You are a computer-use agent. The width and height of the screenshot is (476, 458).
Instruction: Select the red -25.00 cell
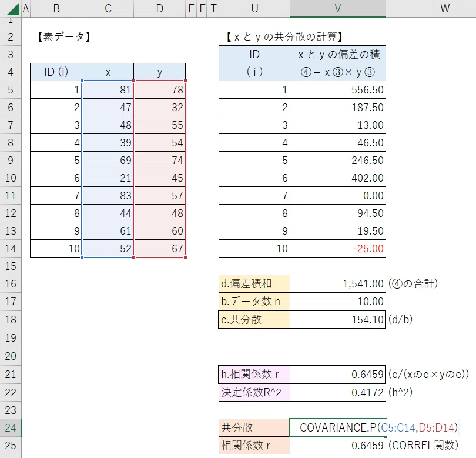pyautogui.click(x=338, y=248)
